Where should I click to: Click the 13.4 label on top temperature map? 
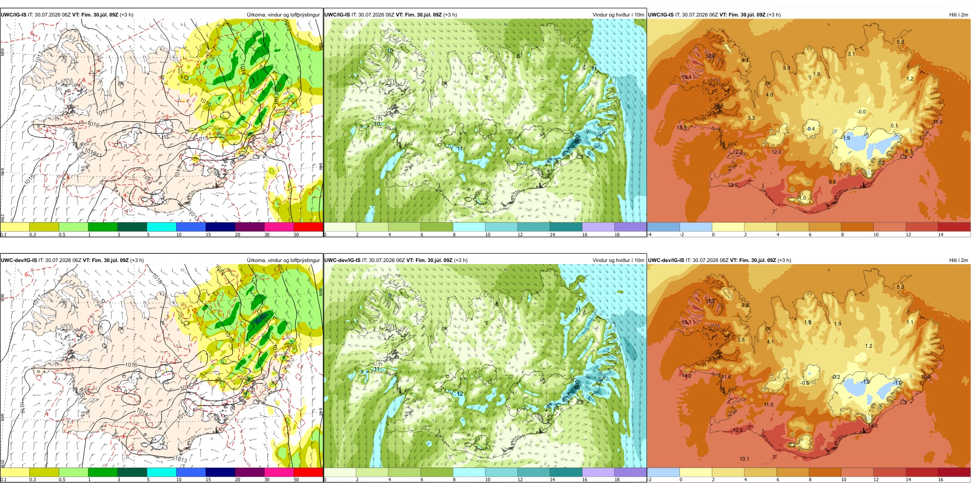(687, 77)
